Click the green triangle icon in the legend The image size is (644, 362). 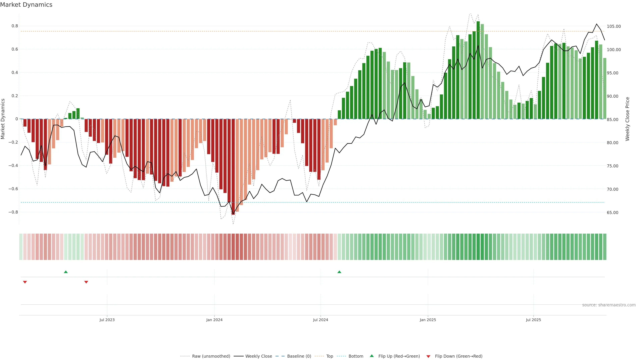pyautogui.click(x=372, y=356)
